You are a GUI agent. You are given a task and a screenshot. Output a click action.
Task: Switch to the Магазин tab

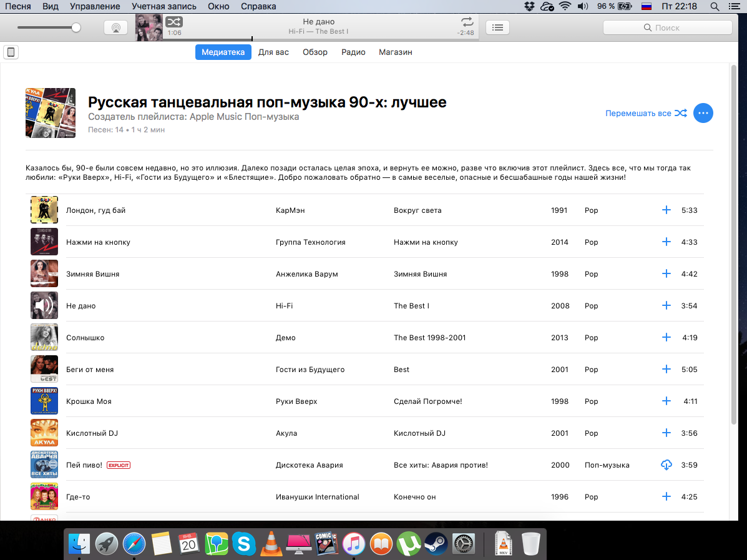(x=396, y=52)
